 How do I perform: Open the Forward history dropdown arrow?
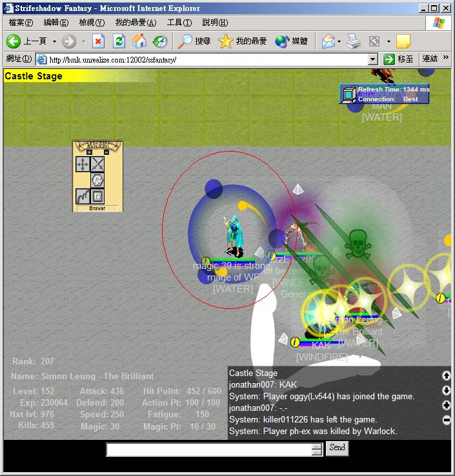pos(83,41)
